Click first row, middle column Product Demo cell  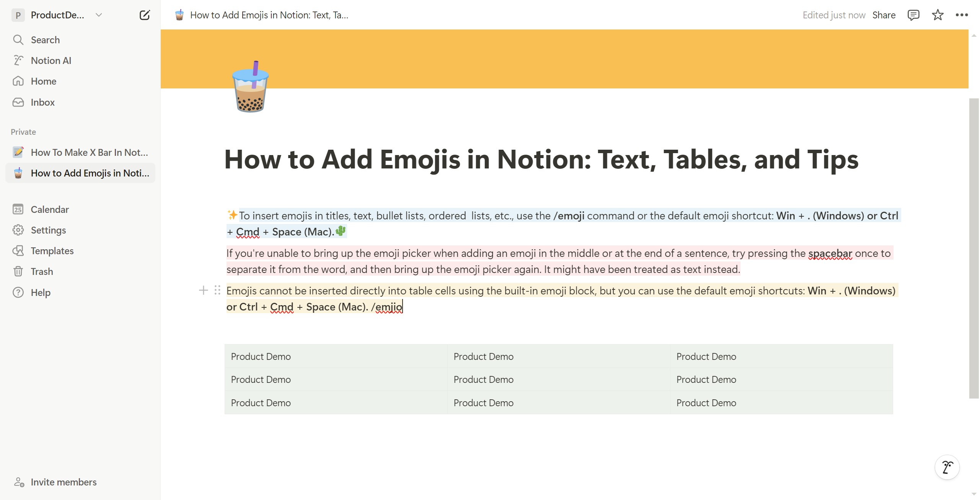[559, 356]
